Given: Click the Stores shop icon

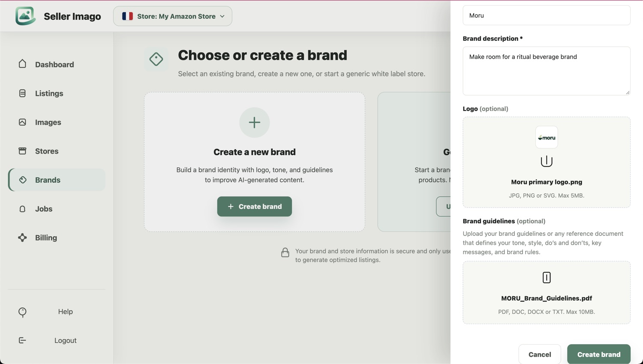Looking at the screenshot, I should (22, 151).
